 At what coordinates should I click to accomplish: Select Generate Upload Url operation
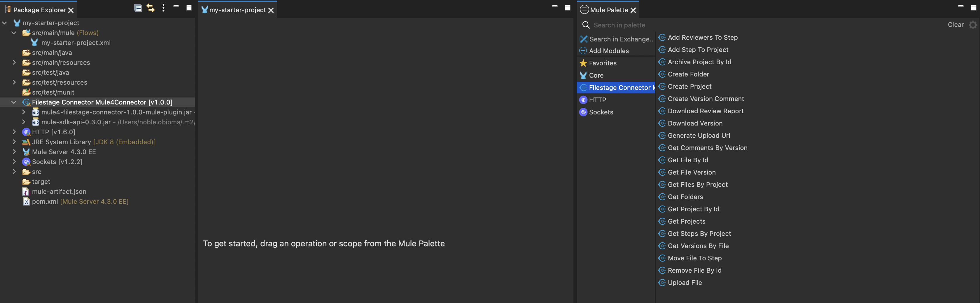point(699,135)
